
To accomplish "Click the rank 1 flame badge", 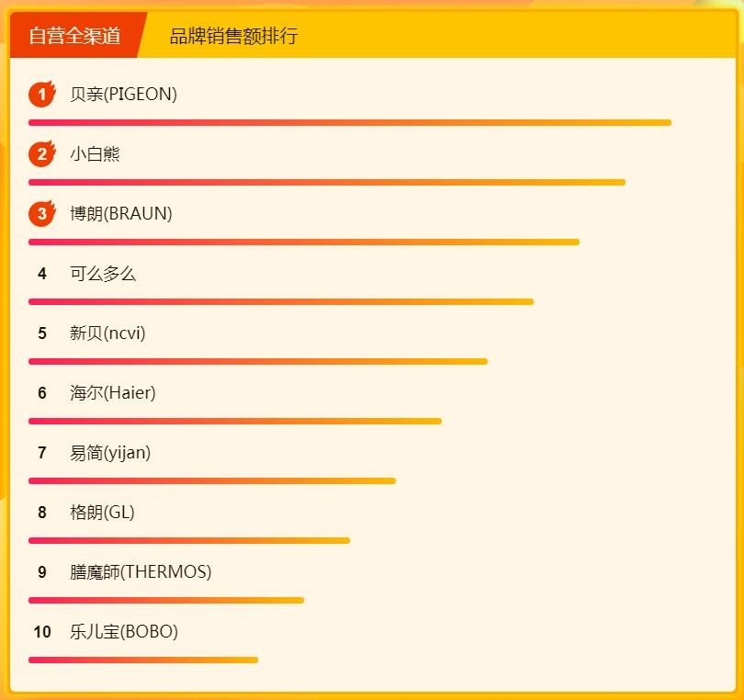I will coord(42,94).
